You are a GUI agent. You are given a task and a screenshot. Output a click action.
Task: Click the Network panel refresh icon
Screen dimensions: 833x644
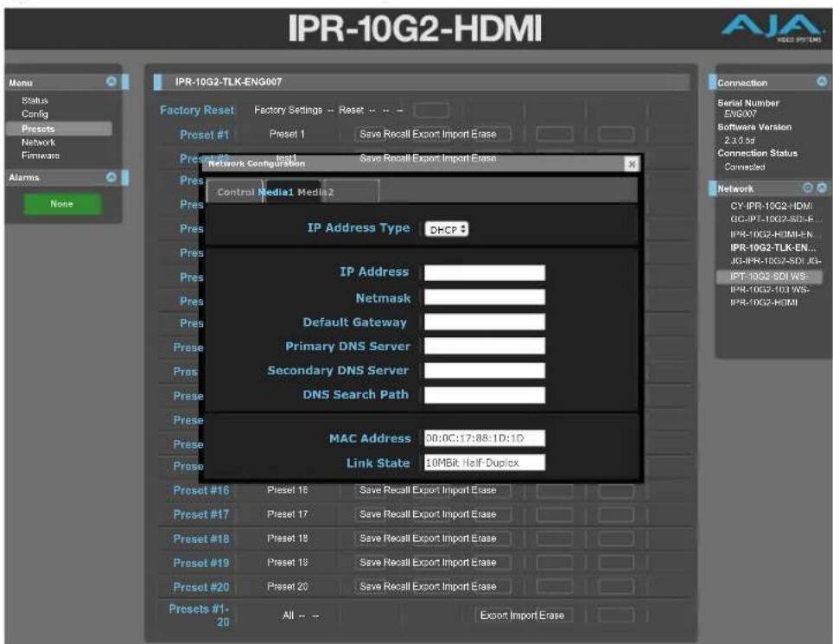807,188
